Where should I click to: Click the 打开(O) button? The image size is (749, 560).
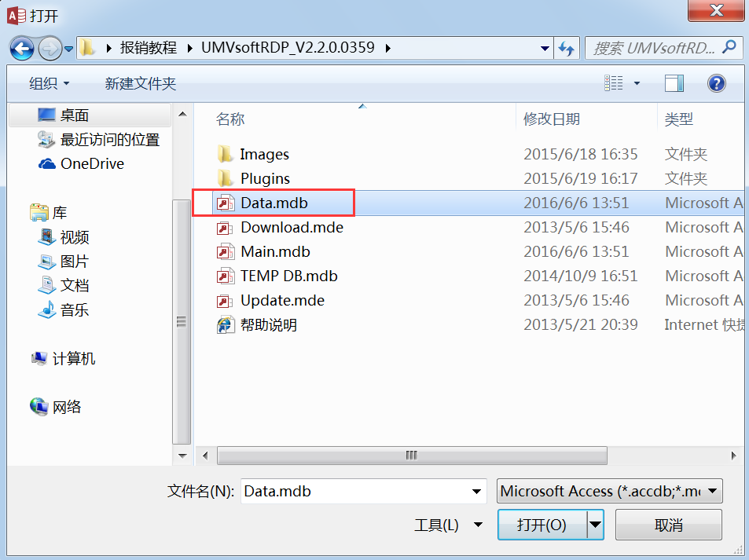point(542,525)
